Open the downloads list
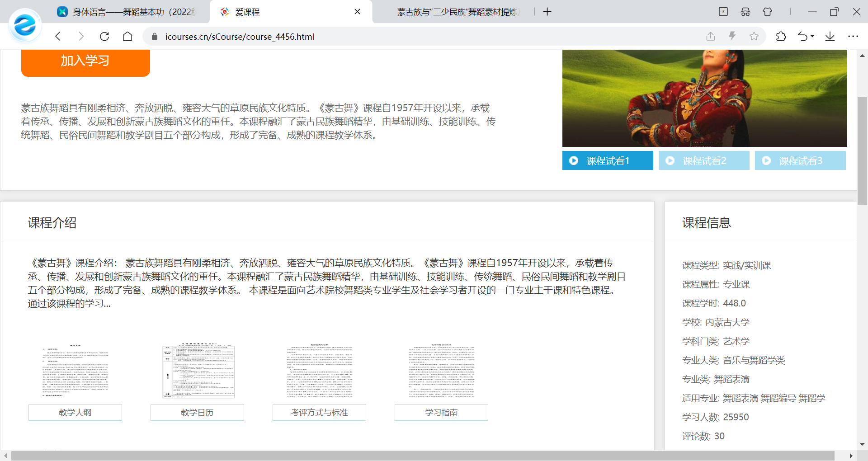This screenshot has width=868, height=461. tap(830, 36)
